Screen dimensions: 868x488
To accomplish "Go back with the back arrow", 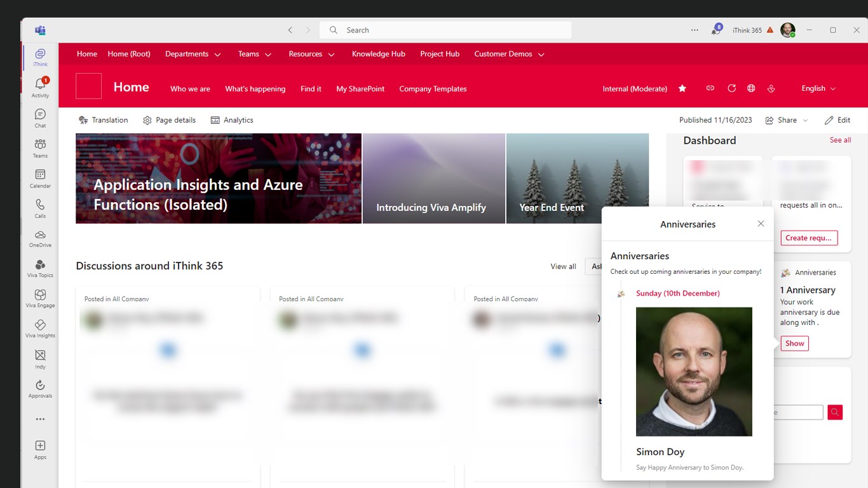I will click(x=290, y=30).
